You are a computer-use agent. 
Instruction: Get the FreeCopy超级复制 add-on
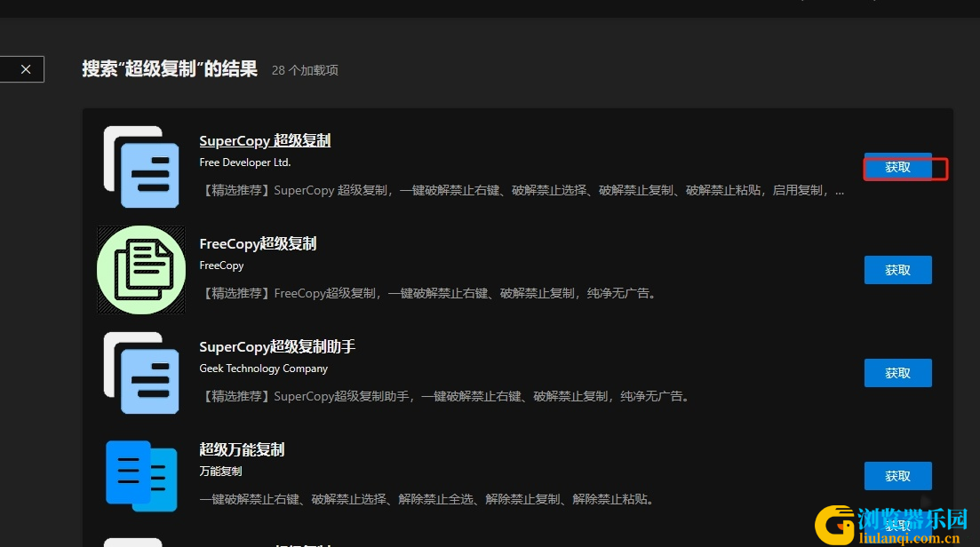coord(897,270)
